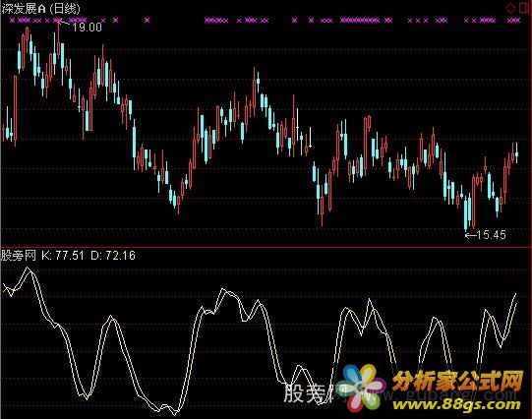
Task: Click the diamond icon at chart top-right
Action: pos(510,8)
